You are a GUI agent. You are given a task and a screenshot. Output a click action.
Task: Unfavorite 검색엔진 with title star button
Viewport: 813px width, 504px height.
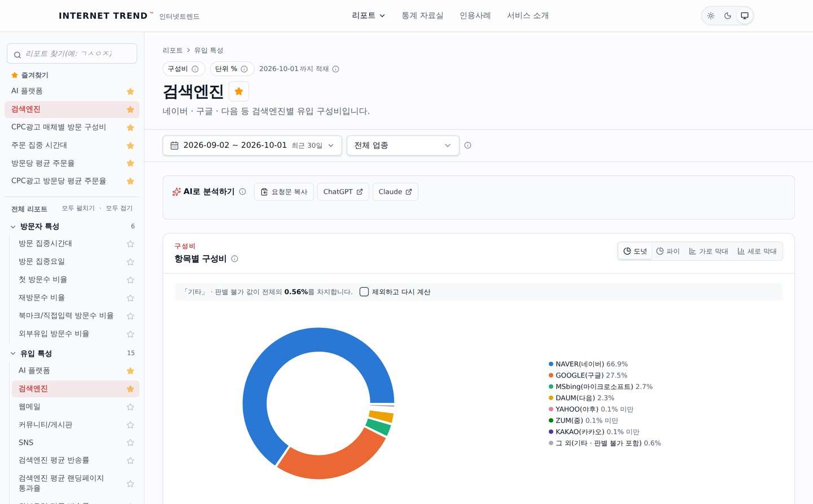pos(239,91)
